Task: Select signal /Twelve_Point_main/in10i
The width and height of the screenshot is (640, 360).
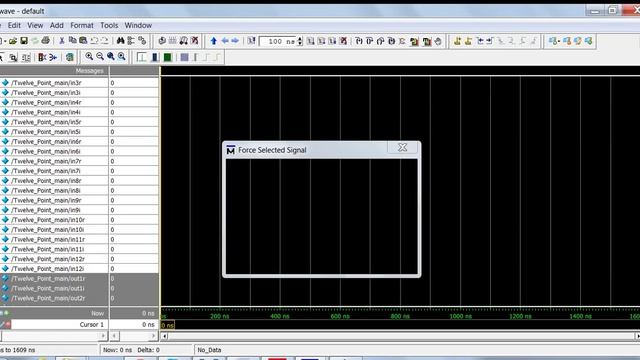Action: [48, 230]
